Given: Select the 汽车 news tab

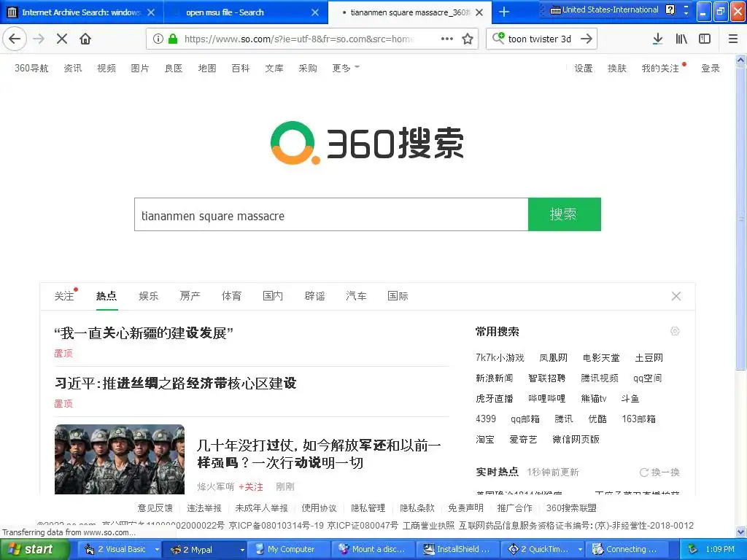Looking at the screenshot, I should [x=356, y=296].
